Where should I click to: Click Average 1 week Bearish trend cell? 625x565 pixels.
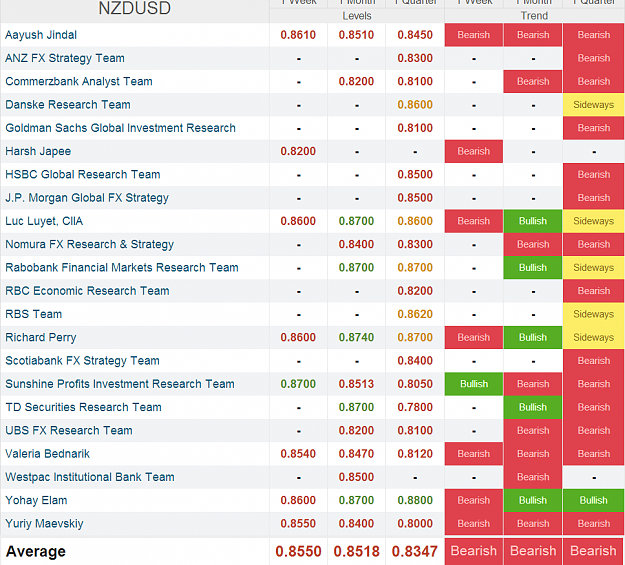tap(474, 551)
